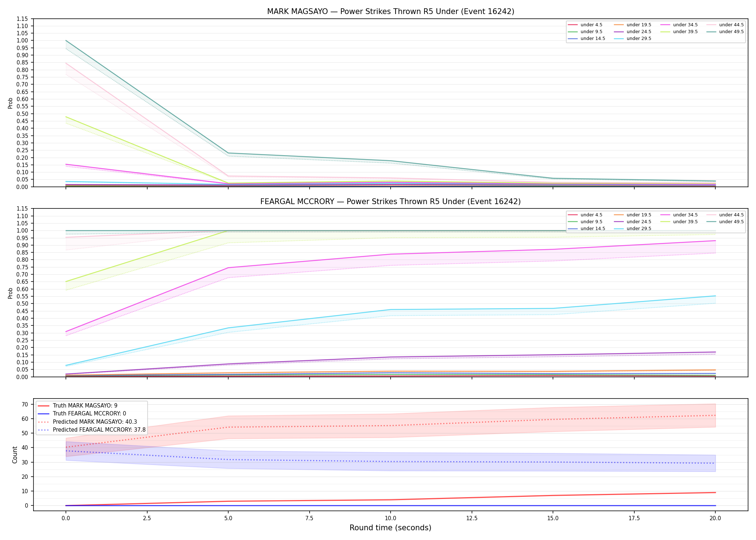This screenshot has height=540, width=756.
Task: Select "under 19.5" label in McCrory chart legend
Action: [x=639, y=215]
